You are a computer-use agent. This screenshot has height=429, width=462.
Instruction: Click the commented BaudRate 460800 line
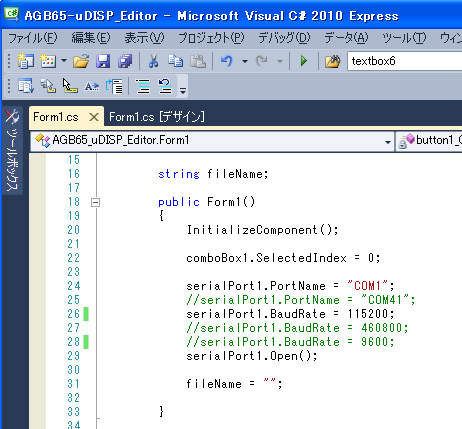click(297, 328)
